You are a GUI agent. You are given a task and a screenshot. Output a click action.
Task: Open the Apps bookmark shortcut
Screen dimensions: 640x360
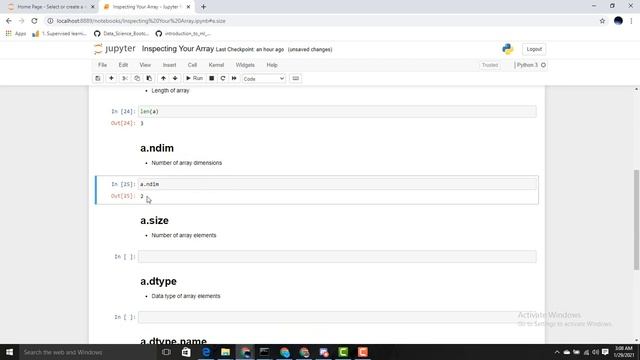(x=16, y=33)
